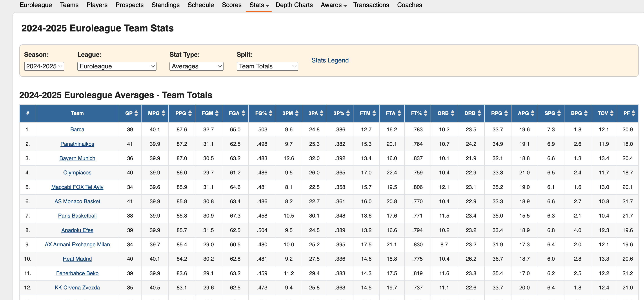Viewport: 644px width, 300px height.
Task: Sort table by PPG sort arrows
Action: tap(190, 113)
